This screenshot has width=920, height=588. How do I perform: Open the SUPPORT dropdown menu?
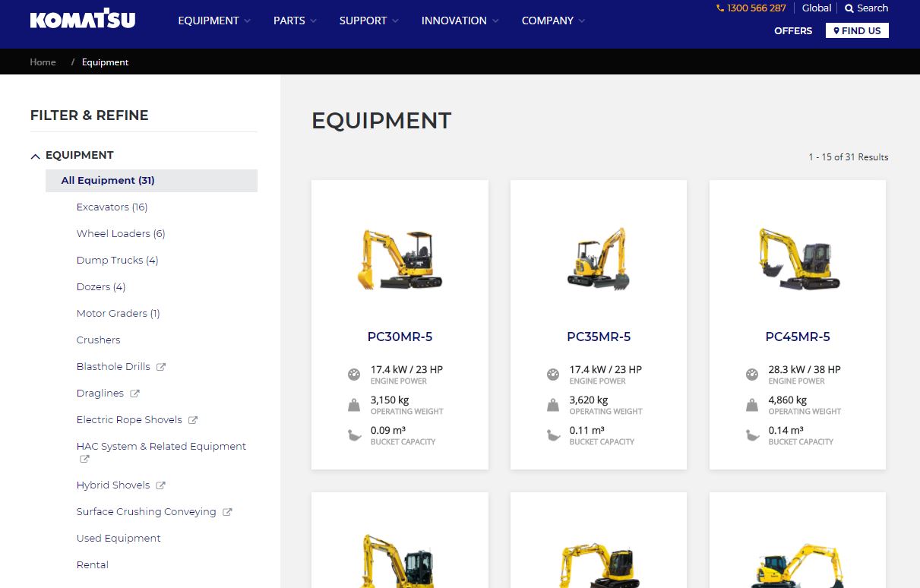coord(368,21)
